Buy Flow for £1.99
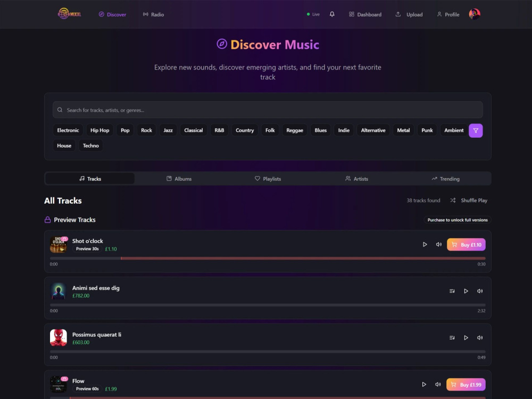This screenshot has width=532, height=399. (466, 385)
